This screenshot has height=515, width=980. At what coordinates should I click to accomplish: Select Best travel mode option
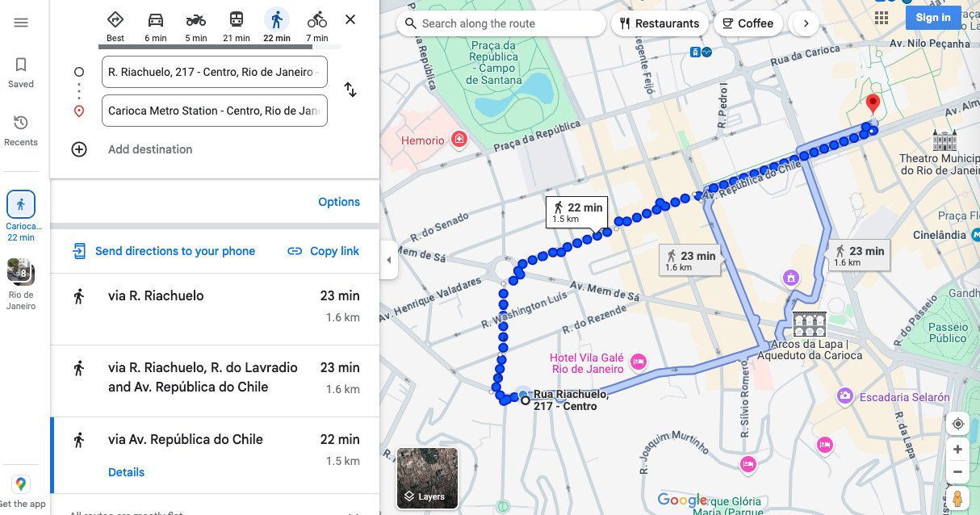115,26
